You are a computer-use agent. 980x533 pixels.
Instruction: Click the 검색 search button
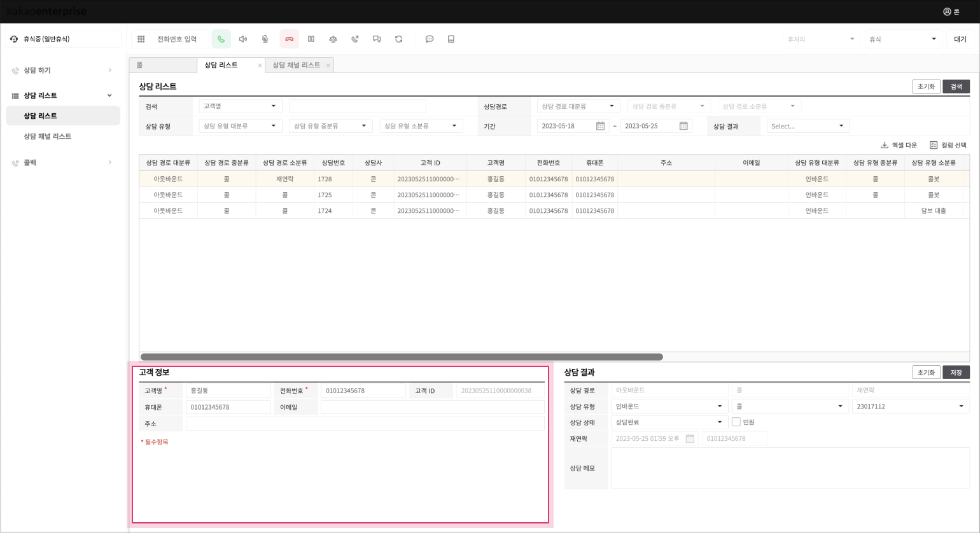click(956, 87)
